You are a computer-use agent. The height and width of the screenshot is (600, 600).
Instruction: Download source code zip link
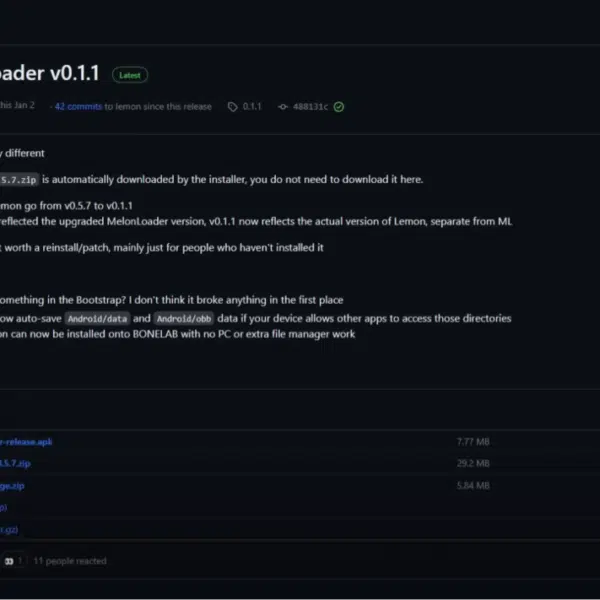[3, 507]
